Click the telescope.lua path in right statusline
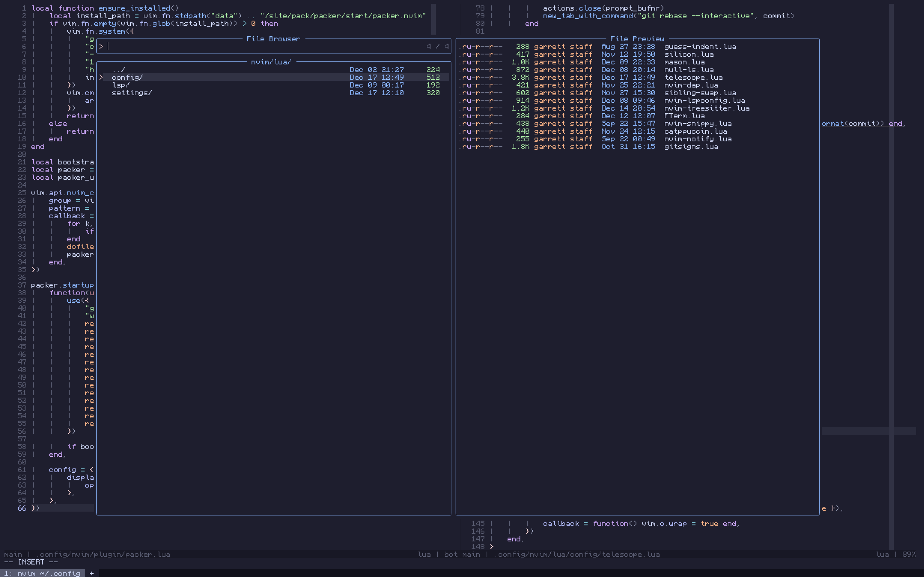This screenshot has height=577, width=924. [x=577, y=554]
